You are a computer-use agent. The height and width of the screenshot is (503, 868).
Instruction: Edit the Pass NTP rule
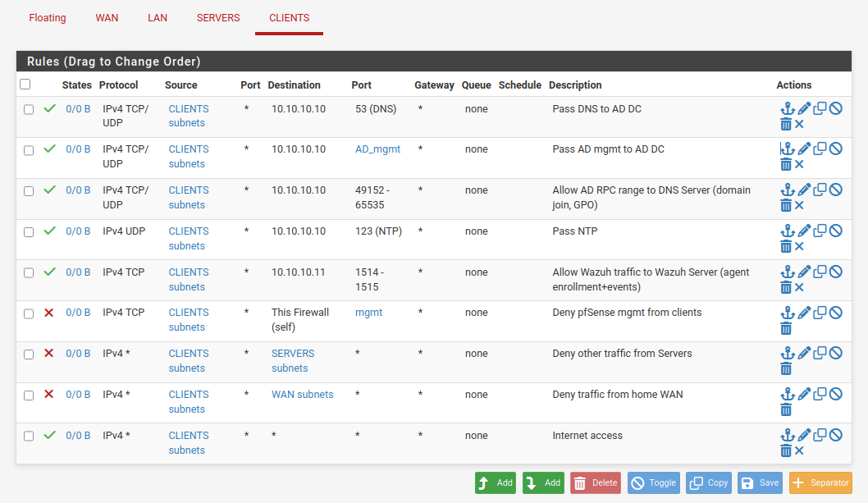tap(804, 231)
